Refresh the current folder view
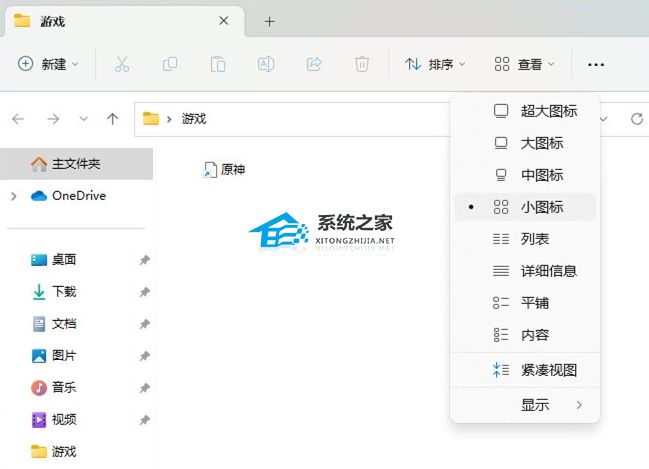This screenshot has height=469, width=649. coord(636,119)
